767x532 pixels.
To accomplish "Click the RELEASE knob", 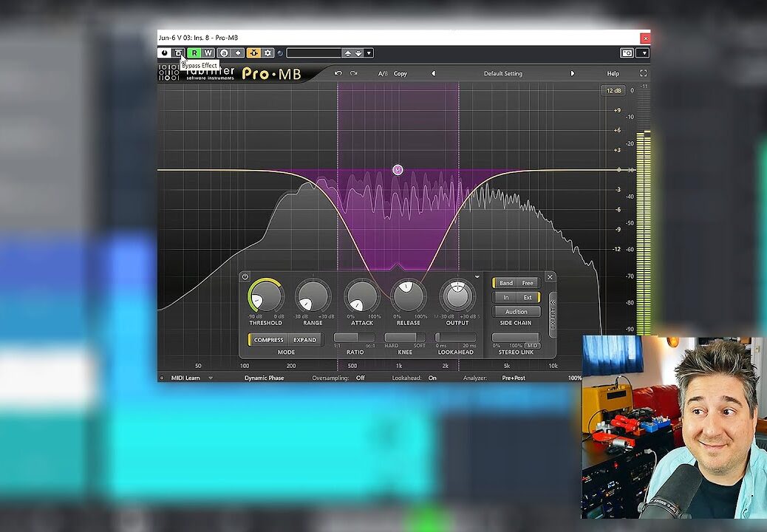I will click(409, 296).
